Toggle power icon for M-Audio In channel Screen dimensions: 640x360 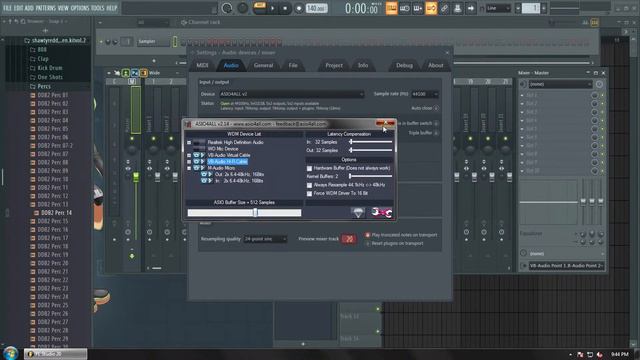tap(204, 181)
